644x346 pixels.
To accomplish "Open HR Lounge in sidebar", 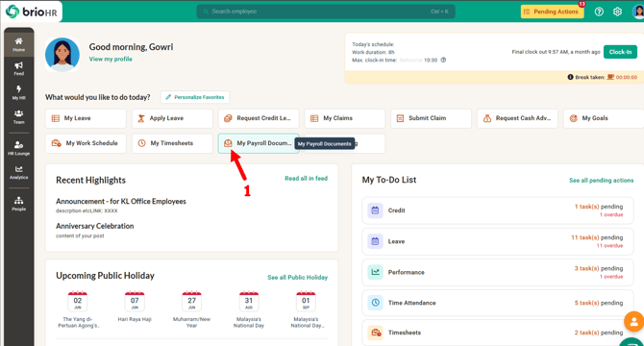I will click(18, 148).
